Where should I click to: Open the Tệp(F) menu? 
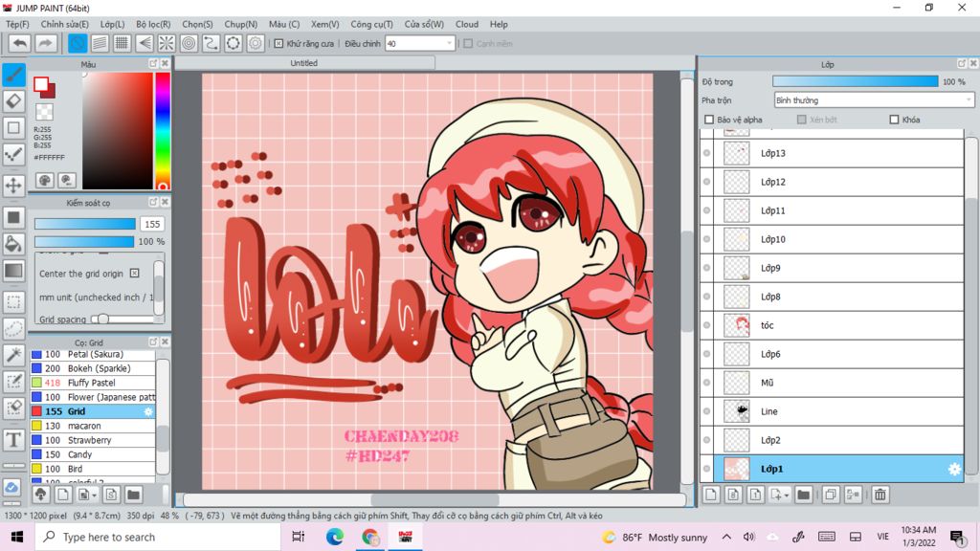click(x=17, y=24)
